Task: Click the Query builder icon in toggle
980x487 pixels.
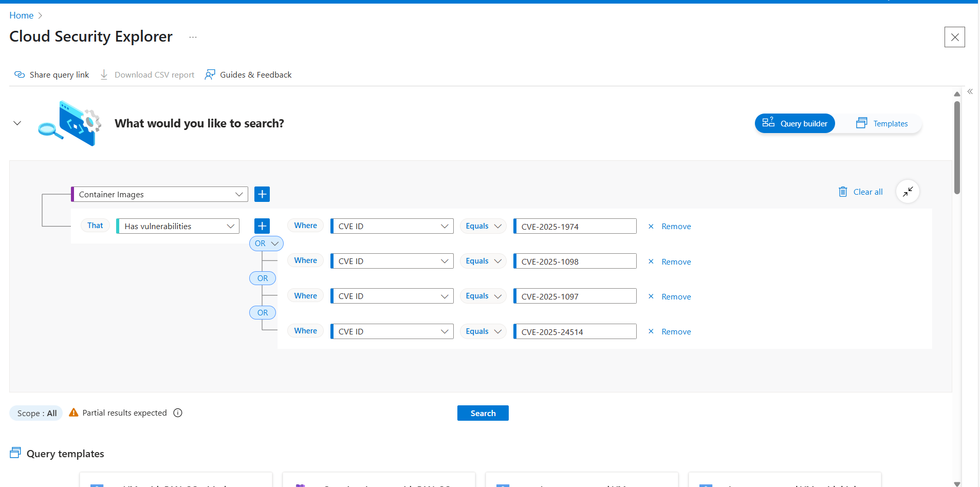Action: click(768, 122)
